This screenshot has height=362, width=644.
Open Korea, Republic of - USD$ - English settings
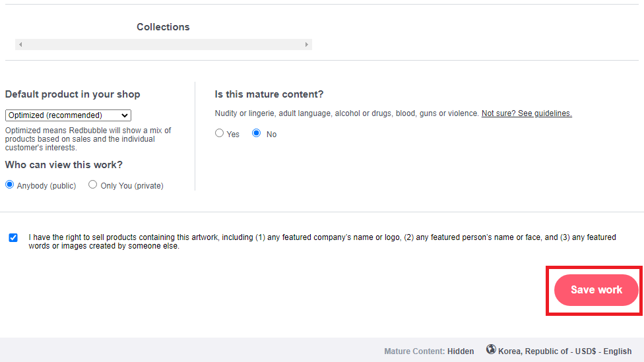coord(565,351)
